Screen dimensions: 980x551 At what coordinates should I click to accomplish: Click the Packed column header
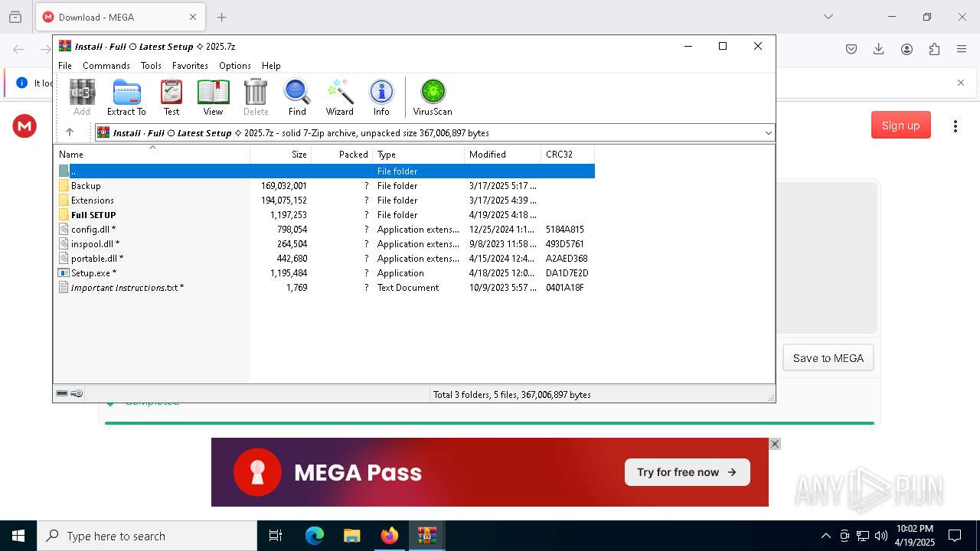point(342,154)
